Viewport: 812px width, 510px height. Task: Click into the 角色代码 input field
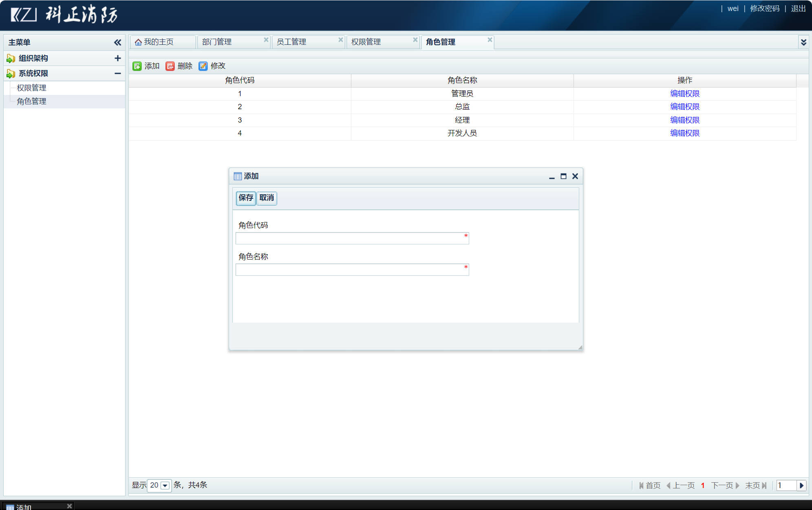(x=350, y=238)
